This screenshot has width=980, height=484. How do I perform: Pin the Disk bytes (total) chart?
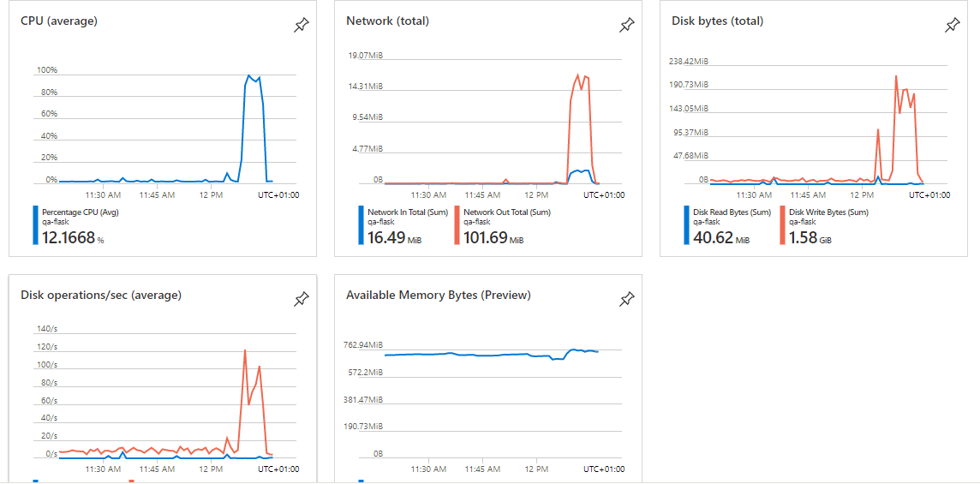[952, 26]
